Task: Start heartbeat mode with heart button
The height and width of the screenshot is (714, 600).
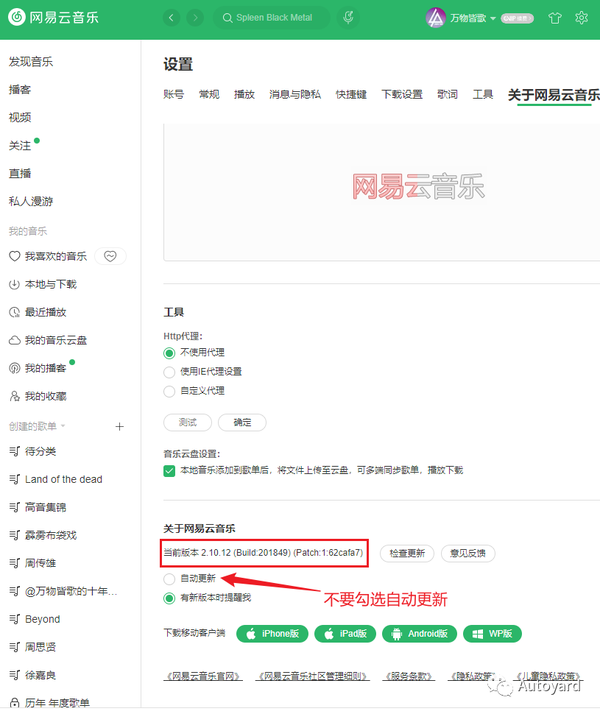Action: (x=110, y=256)
